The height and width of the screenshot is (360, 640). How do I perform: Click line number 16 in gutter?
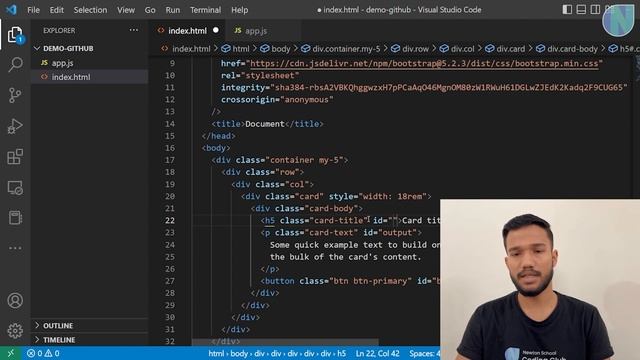coord(170,148)
